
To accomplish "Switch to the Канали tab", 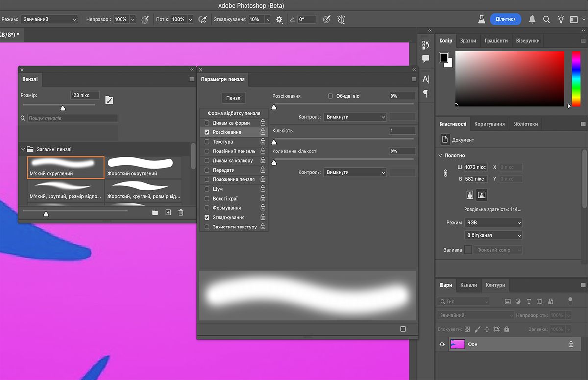I will pyautogui.click(x=468, y=285).
